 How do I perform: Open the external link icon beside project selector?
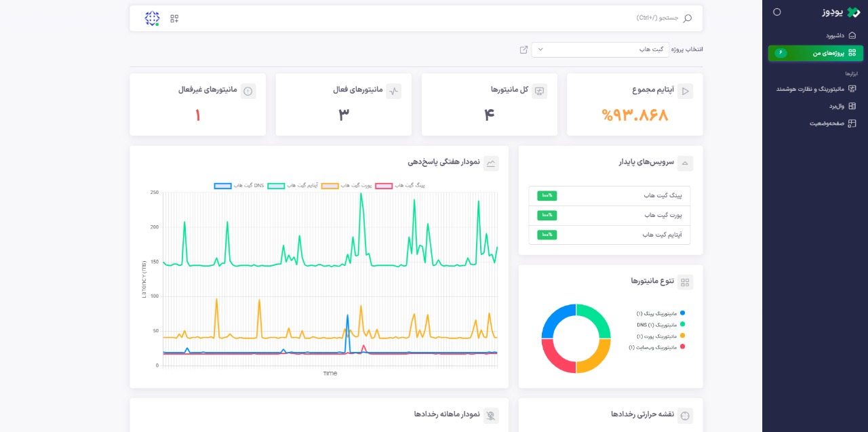coord(524,50)
